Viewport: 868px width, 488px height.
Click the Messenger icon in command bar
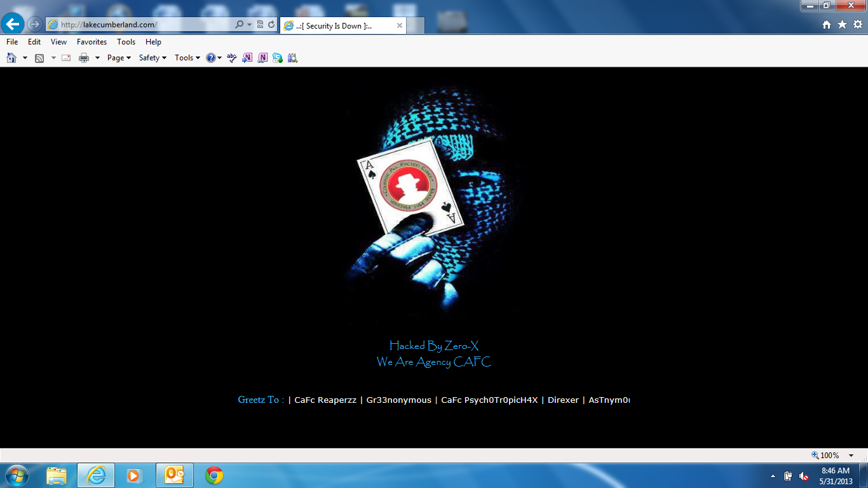coord(278,58)
